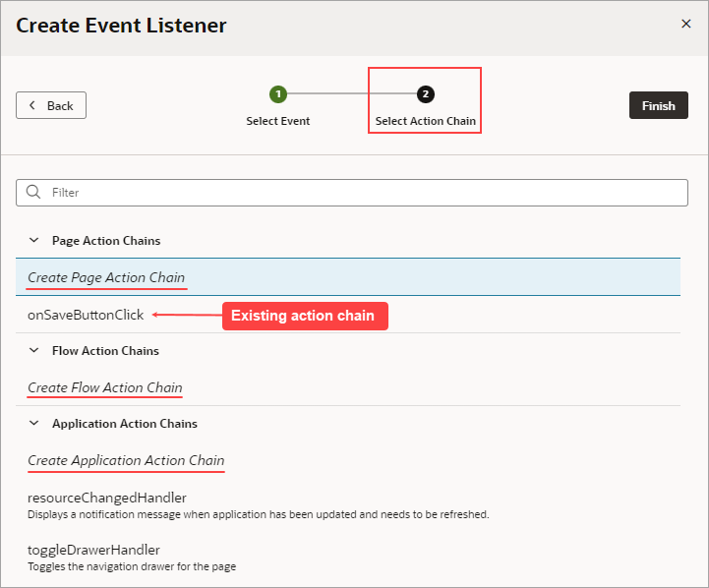Image resolution: width=709 pixels, height=588 pixels.
Task: Click the Back button chevron icon
Action: pos(32,105)
